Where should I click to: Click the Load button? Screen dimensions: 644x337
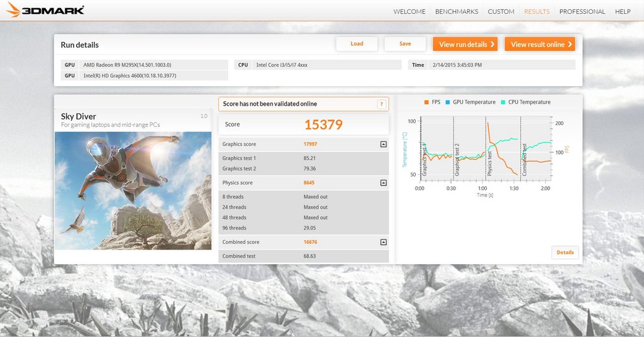click(x=357, y=44)
